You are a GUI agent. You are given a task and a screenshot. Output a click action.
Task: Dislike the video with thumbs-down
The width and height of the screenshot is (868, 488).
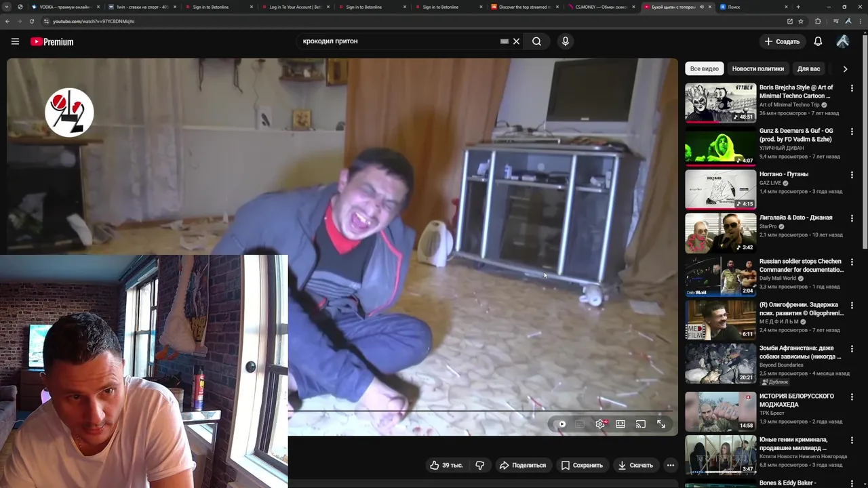479,465
